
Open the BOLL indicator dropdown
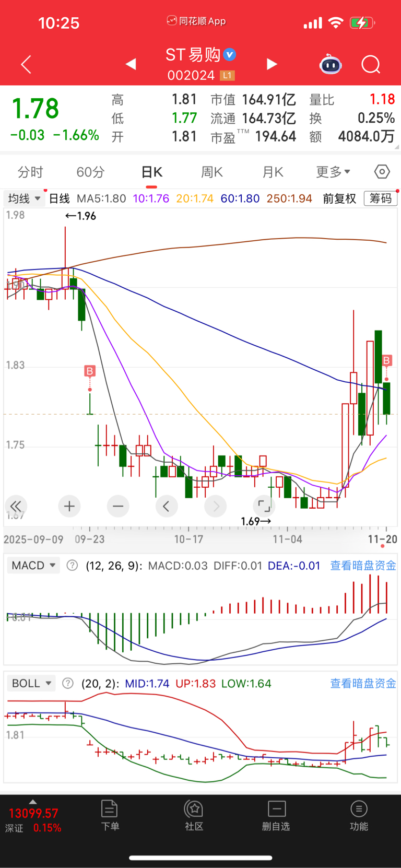(31, 683)
